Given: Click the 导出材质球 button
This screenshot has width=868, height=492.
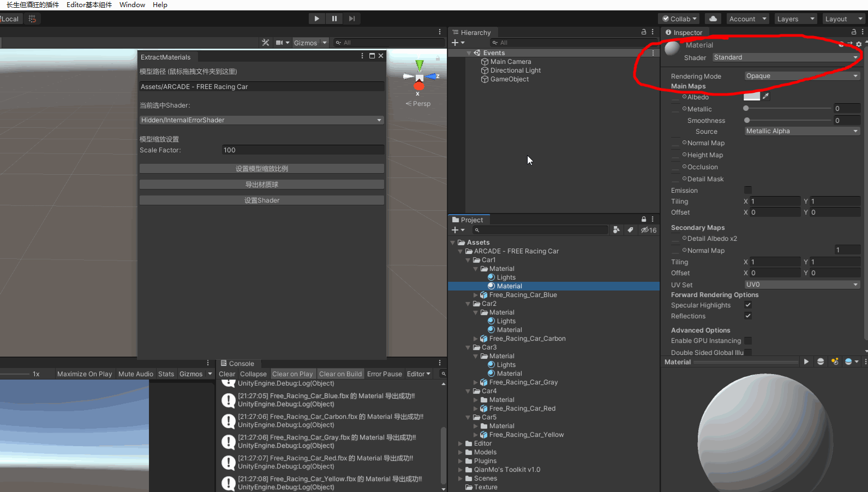Looking at the screenshot, I should tap(262, 185).
